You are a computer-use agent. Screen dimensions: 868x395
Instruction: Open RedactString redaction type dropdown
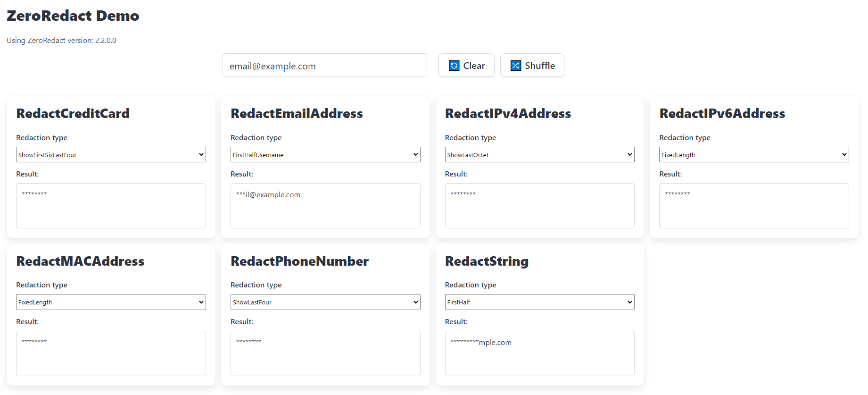pos(540,302)
